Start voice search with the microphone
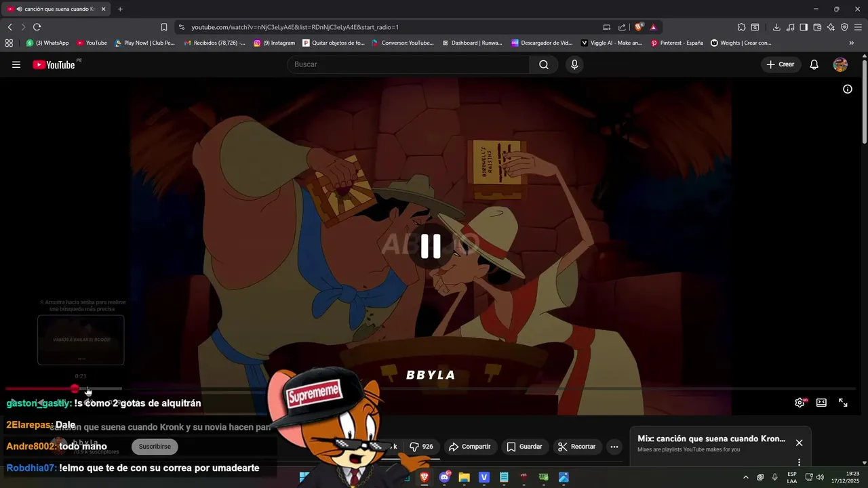868x488 pixels. [x=574, y=64]
